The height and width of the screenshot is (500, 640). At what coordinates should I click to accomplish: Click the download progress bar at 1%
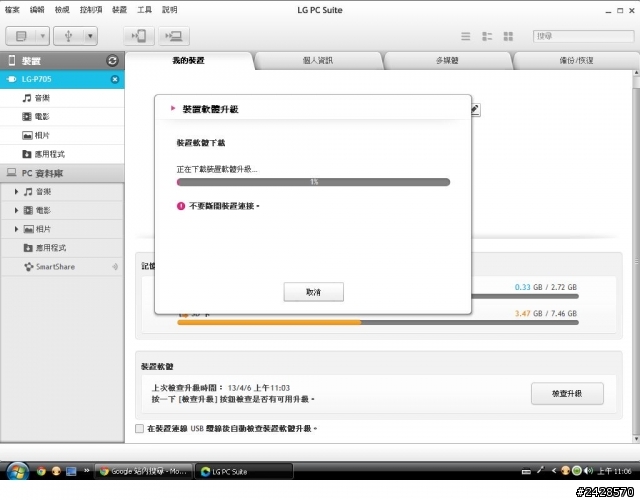[x=313, y=182]
